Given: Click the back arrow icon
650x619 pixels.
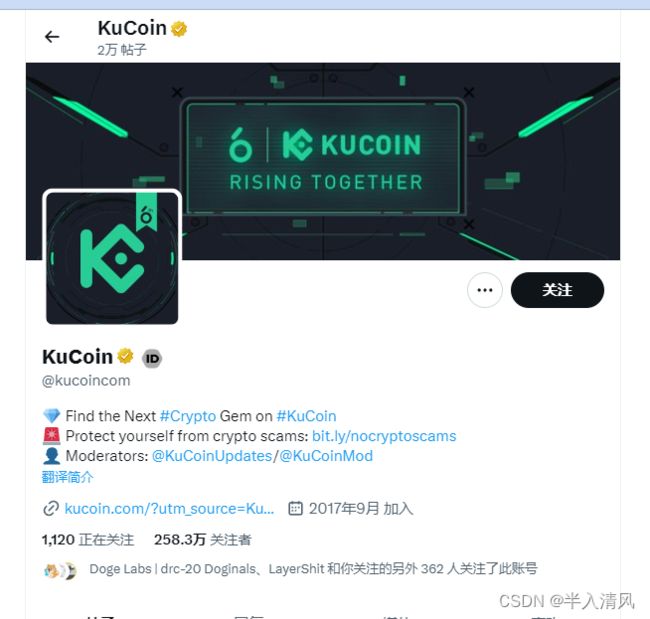Looking at the screenshot, I should coord(52,37).
